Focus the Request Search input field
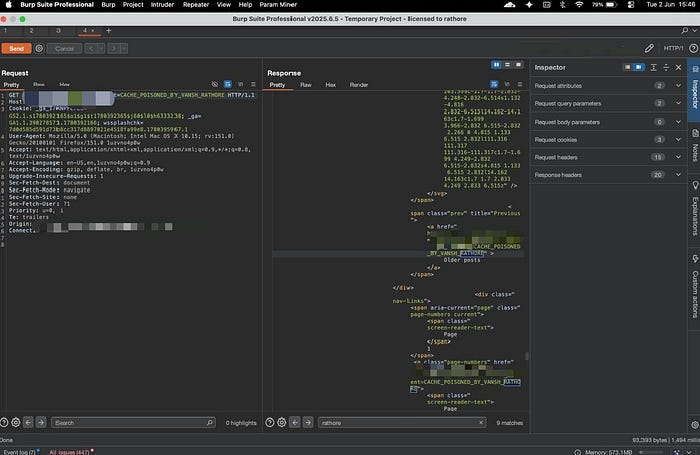Viewport: 700px width, 455px height. click(133, 422)
